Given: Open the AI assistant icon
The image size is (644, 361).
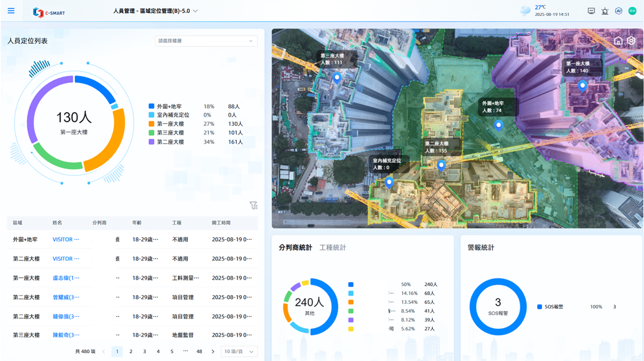Looking at the screenshot, I should [619, 11].
